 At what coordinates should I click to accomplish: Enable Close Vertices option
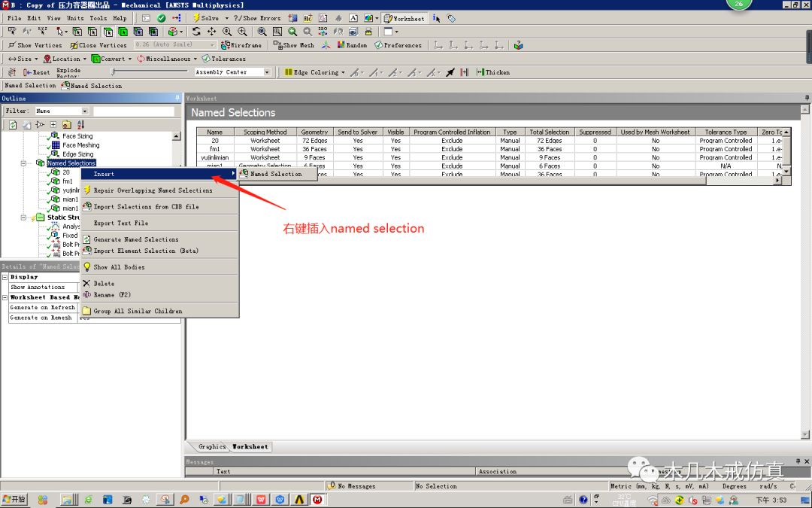click(98, 44)
